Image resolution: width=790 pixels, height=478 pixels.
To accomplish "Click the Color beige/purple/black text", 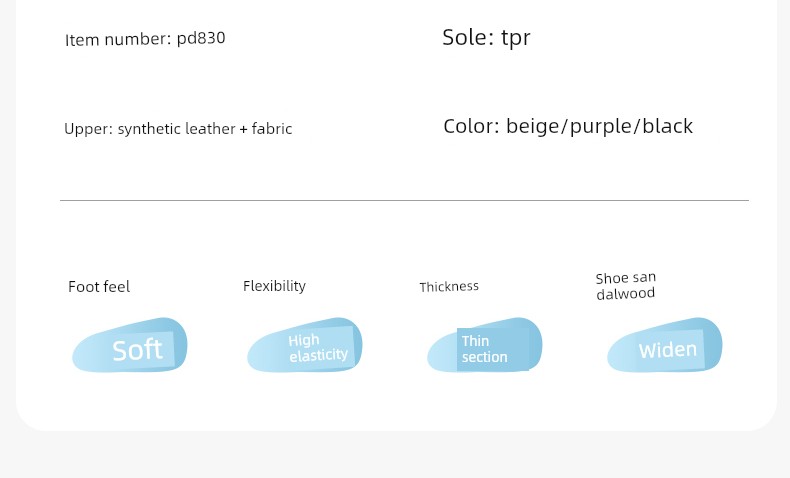I will tap(568, 126).
